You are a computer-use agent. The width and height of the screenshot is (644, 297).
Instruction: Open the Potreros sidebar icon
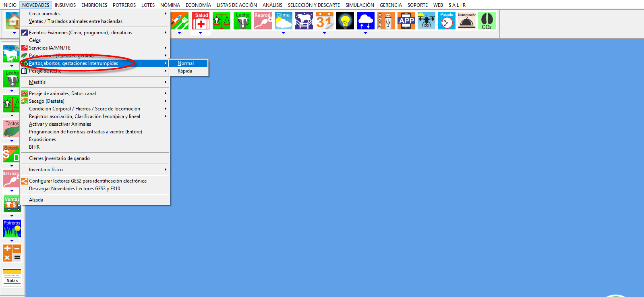coord(12,229)
